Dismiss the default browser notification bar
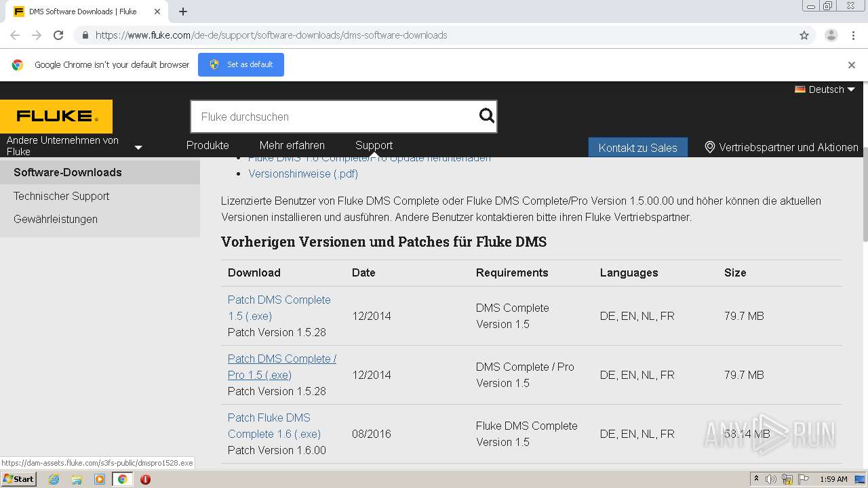 pos(852,65)
